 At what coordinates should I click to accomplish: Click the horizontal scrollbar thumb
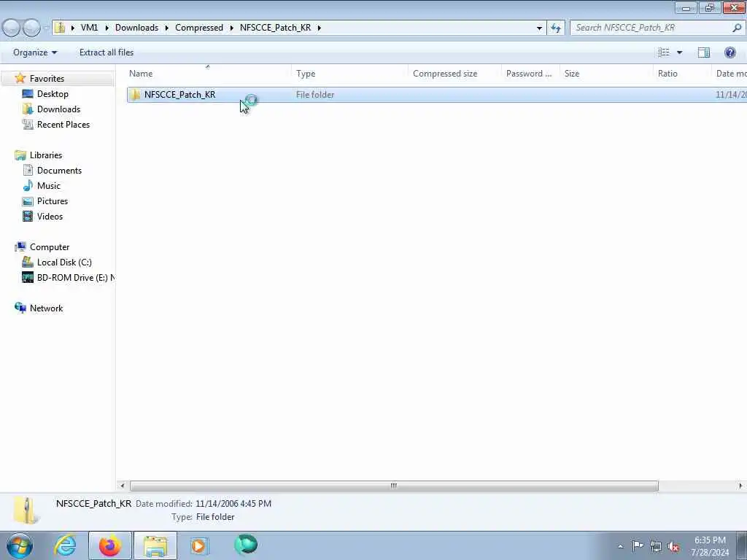[394, 486]
